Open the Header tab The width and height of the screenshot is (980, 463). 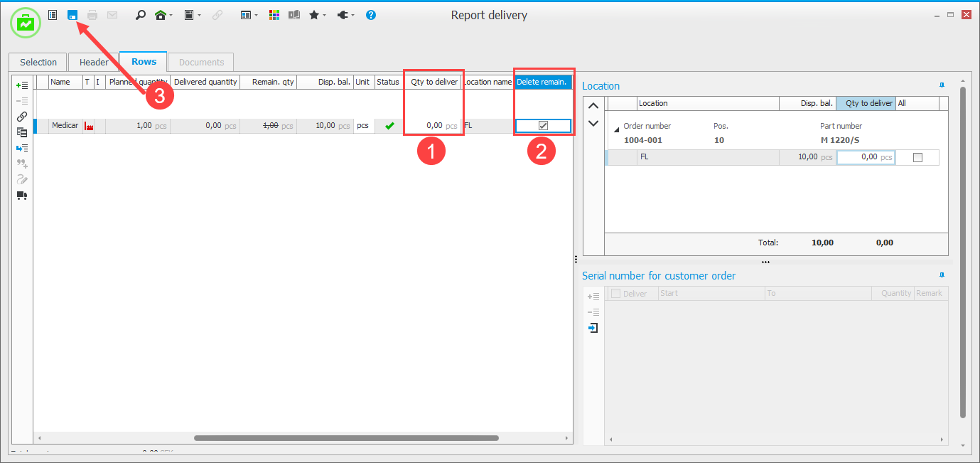[x=94, y=62]
